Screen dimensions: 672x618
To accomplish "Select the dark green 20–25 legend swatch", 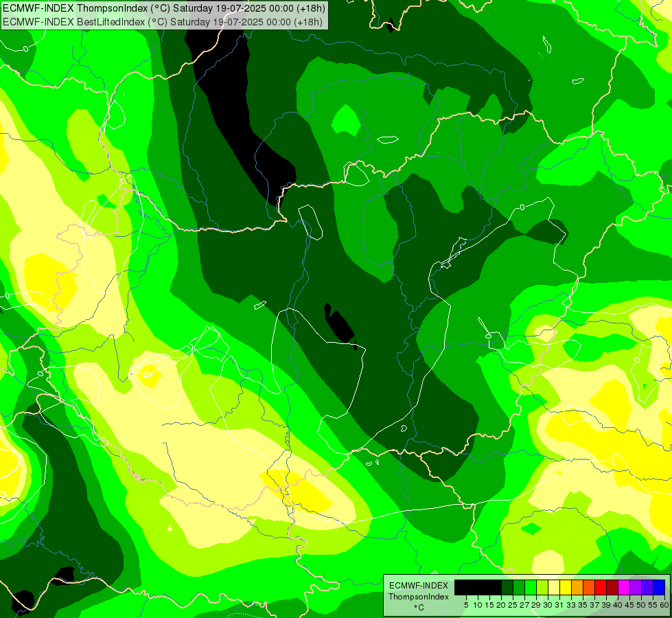I will click(507, 588).
